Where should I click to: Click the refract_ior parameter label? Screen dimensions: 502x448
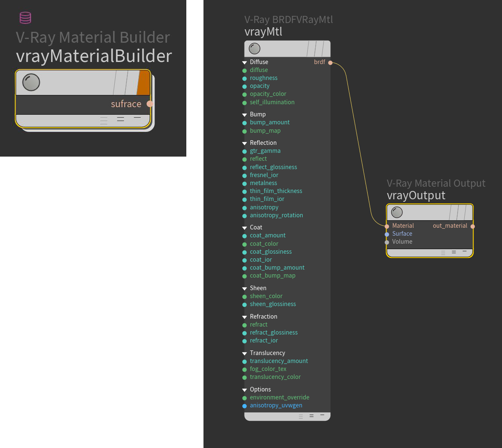[x=264, y=340]
